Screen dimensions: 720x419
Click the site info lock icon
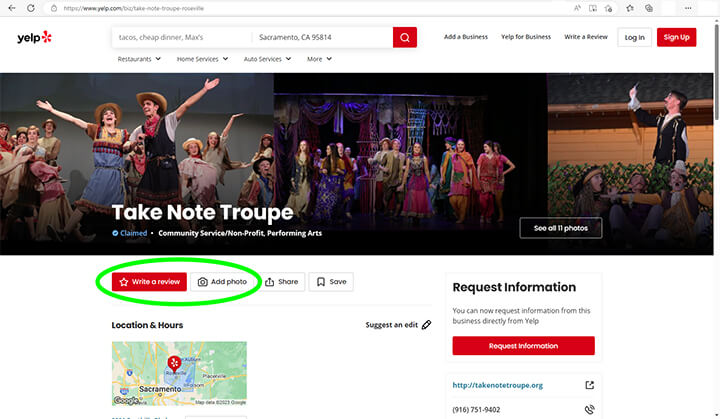(x=54, y=8)
